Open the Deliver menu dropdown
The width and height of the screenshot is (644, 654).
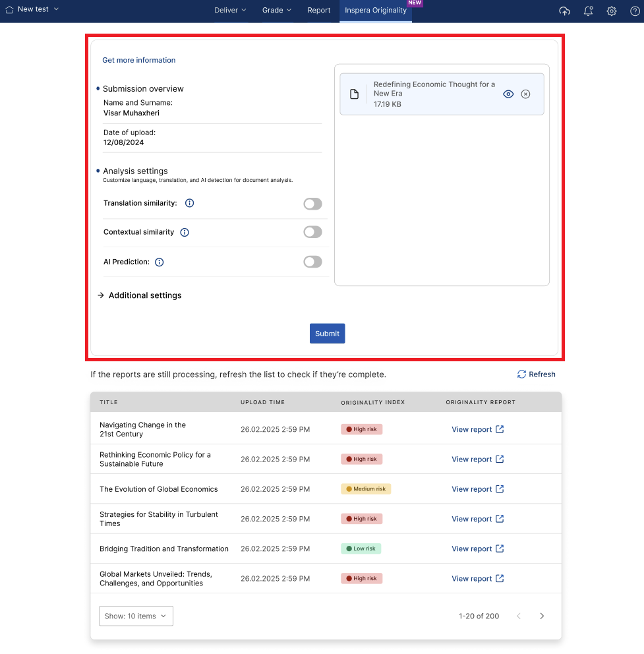(x=230, y=11)
